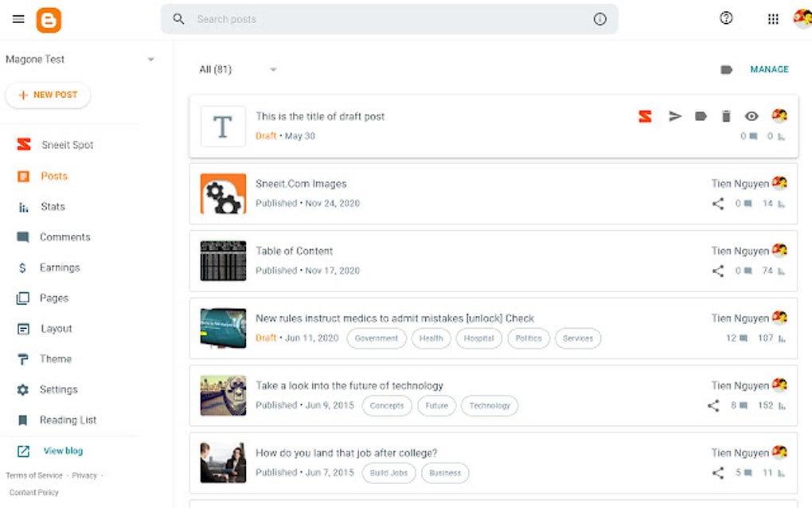Screen dimensions: 812x508
Task: Click the MANAGE labels link
Action: pyautogui.click(x=769, y=69)
